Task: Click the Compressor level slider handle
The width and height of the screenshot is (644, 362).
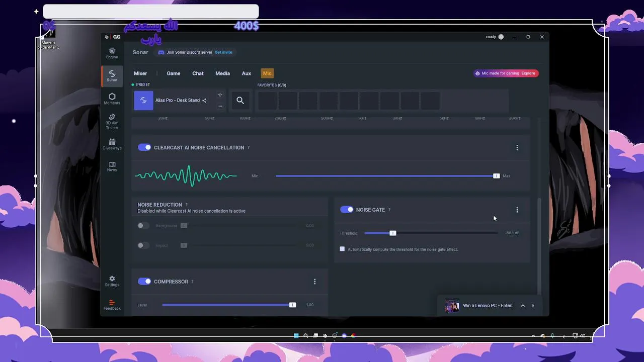Action: (x=292, y=305)
